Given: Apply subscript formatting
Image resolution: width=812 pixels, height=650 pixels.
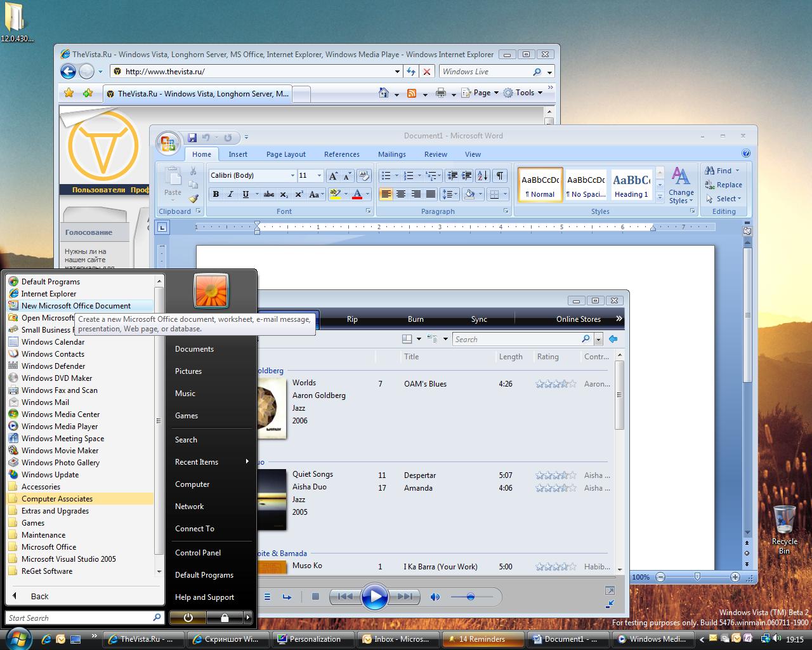Looking at the screenshot, I should 284,194.
